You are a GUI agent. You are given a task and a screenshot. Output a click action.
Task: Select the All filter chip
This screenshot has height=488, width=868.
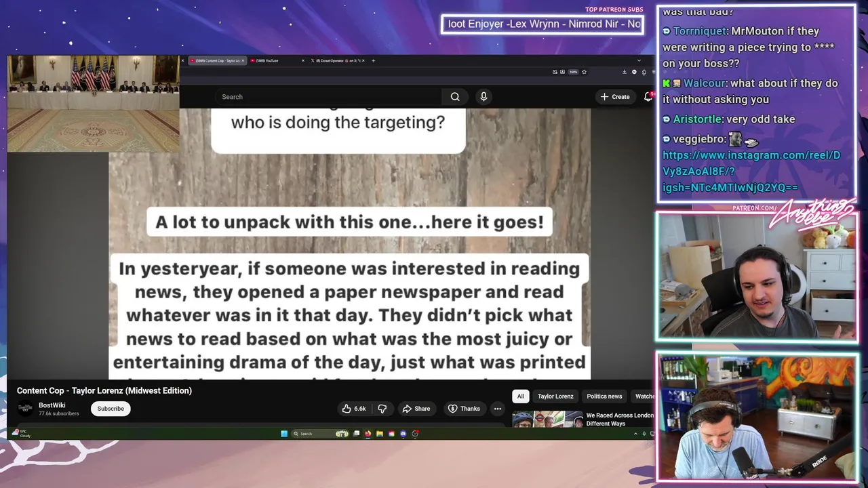pyautogui.click(x=521, y=396)
